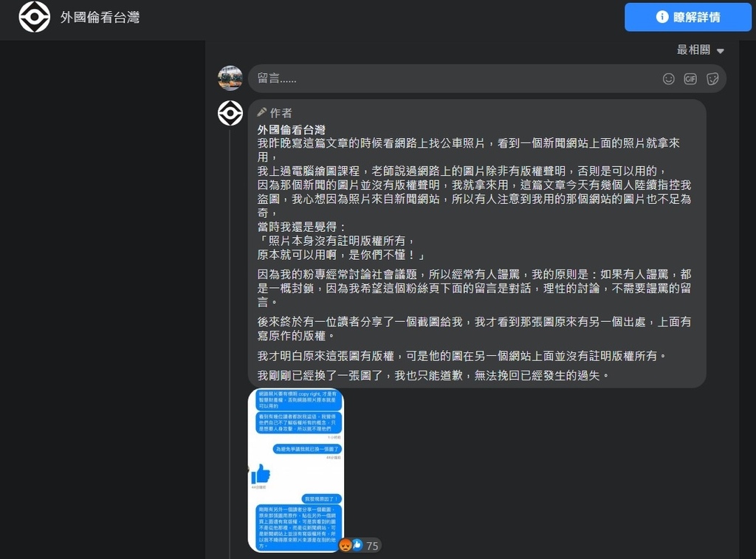Click the angry reaction emoji icon

[x=346, y=545]
